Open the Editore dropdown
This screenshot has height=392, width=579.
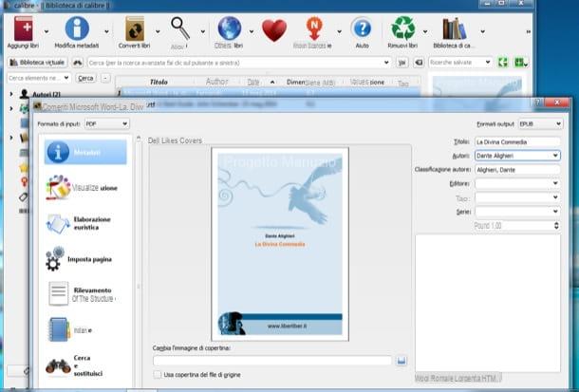555,183
